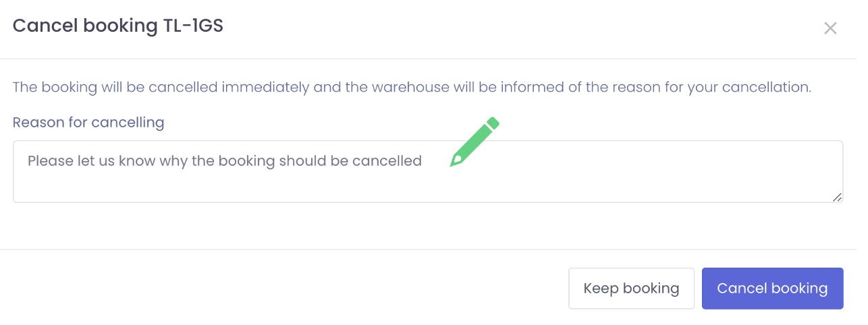Focus the "Please let us know" placeholder field

click(225, 161)
